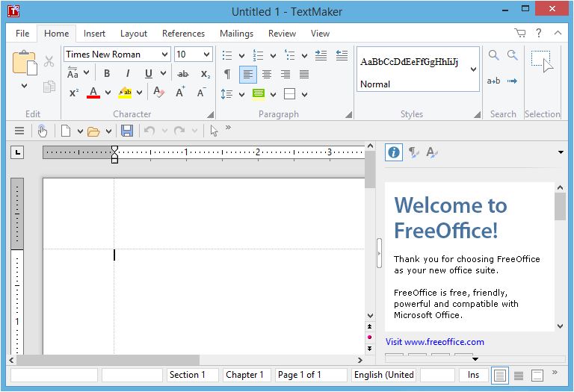Viewport: 574px width, 392px height.
Task: Toggle Bold formatting
Action: pyautogui.click(x=107, y=74)
